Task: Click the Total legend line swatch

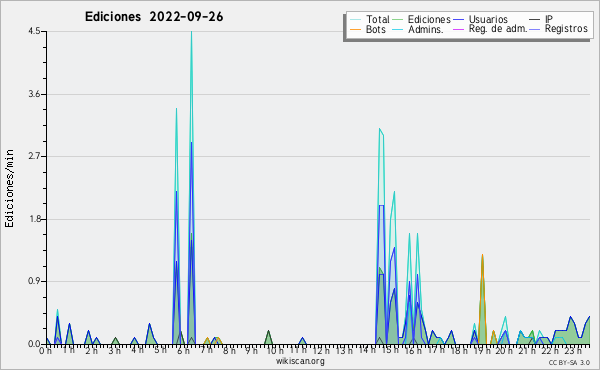Action: [x=355, y=20]
